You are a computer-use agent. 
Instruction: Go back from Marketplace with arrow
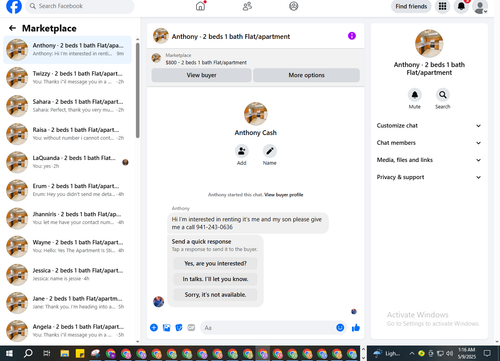coord(12,28)
